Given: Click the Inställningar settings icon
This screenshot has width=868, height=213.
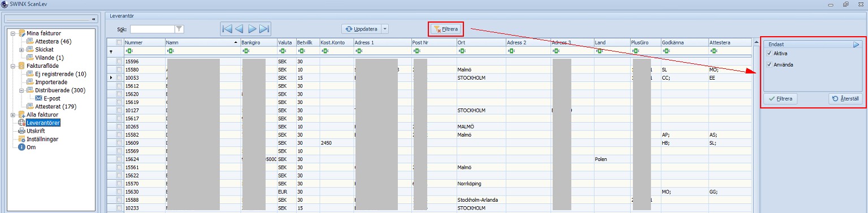Looking at the screenshot, I should click(x=22, y=139).
